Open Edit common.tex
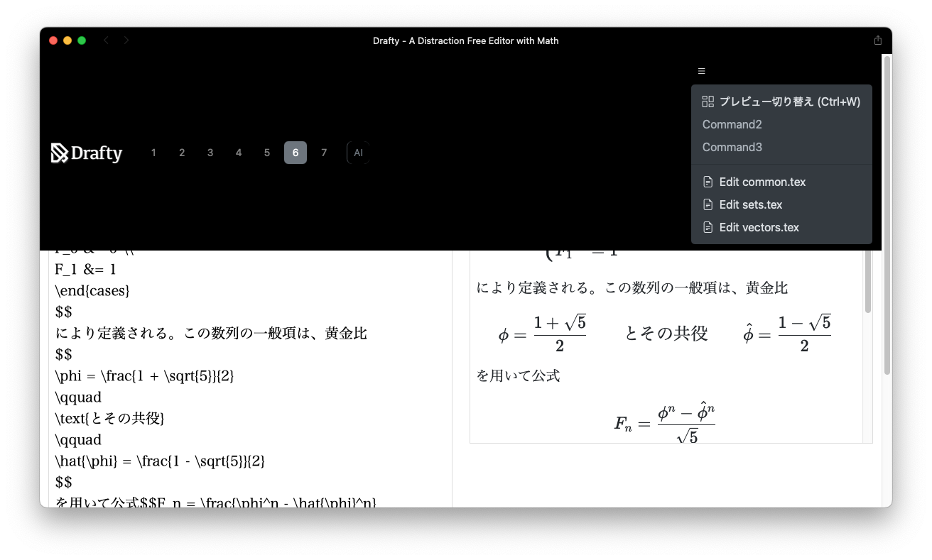Viewport: 932px width, 560px height. click(x=781, y=182)
